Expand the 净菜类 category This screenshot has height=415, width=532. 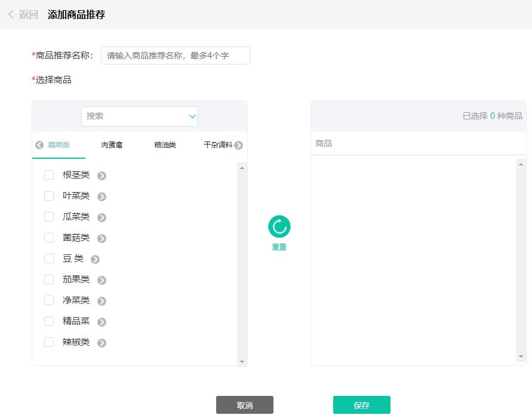pos(102,300)
